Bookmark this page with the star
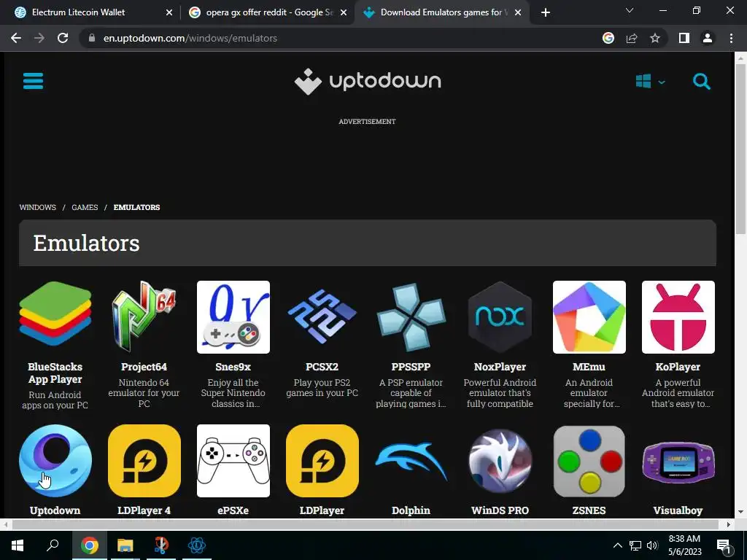Viewport: 747px width, 560px height. 655,38
